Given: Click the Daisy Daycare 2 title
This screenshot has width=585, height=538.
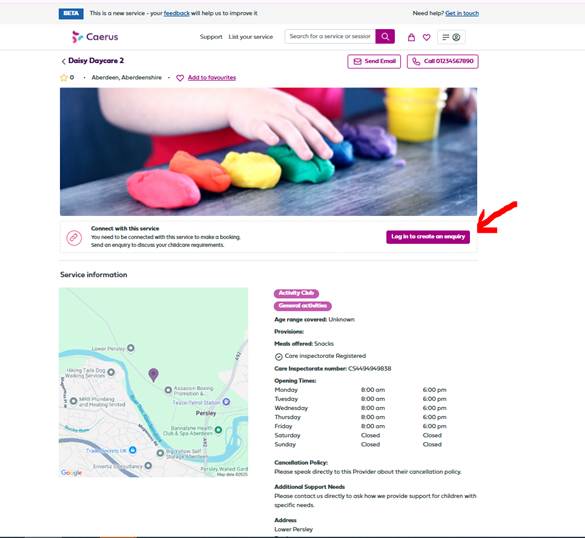Looking at the screenshot, I should 96,61.
